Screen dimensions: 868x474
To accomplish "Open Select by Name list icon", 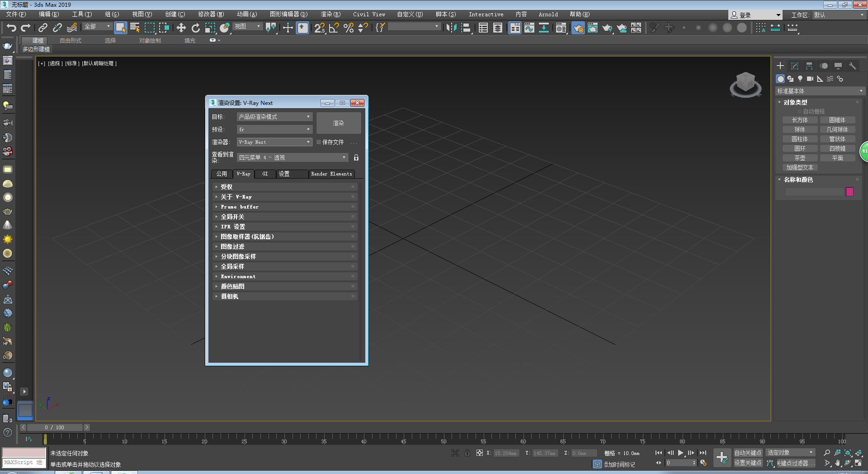I will (x=135, y=28).
